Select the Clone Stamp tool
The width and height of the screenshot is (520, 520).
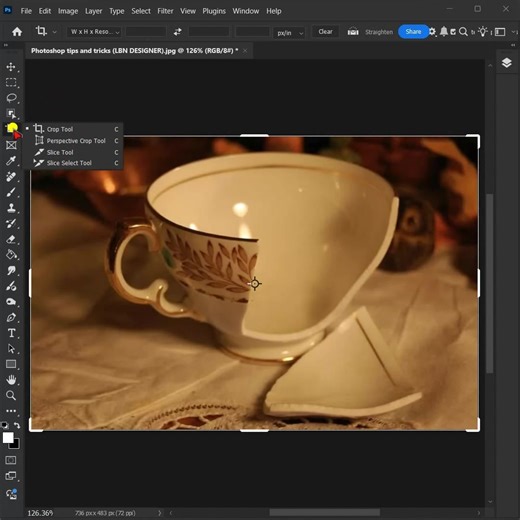(11, 208)
